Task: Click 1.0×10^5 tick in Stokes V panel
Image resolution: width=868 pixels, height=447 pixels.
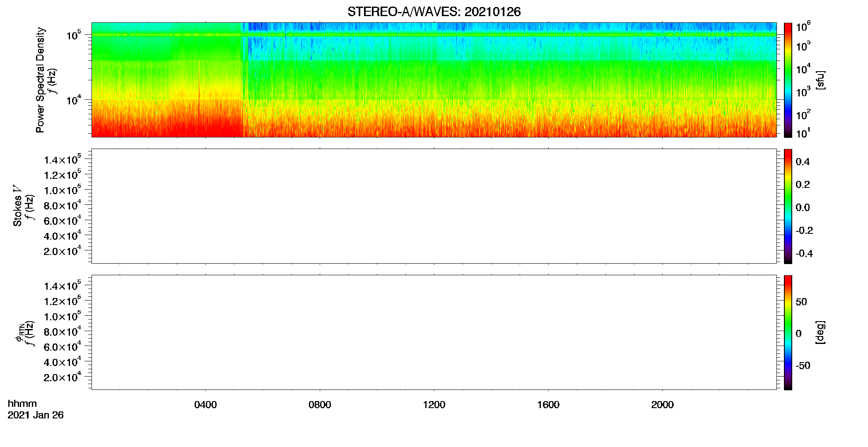Action: tap(63, 190)
